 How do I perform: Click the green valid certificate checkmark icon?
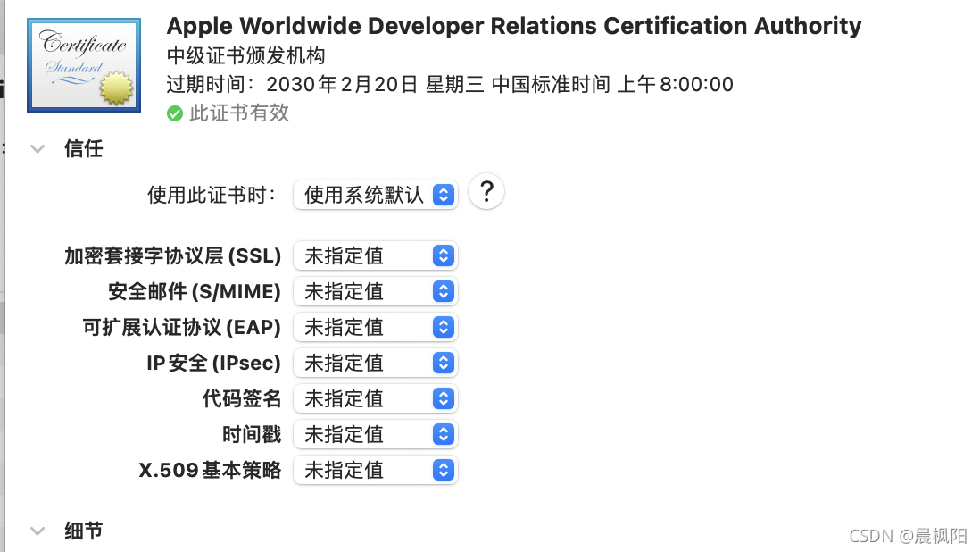(175, 113)
